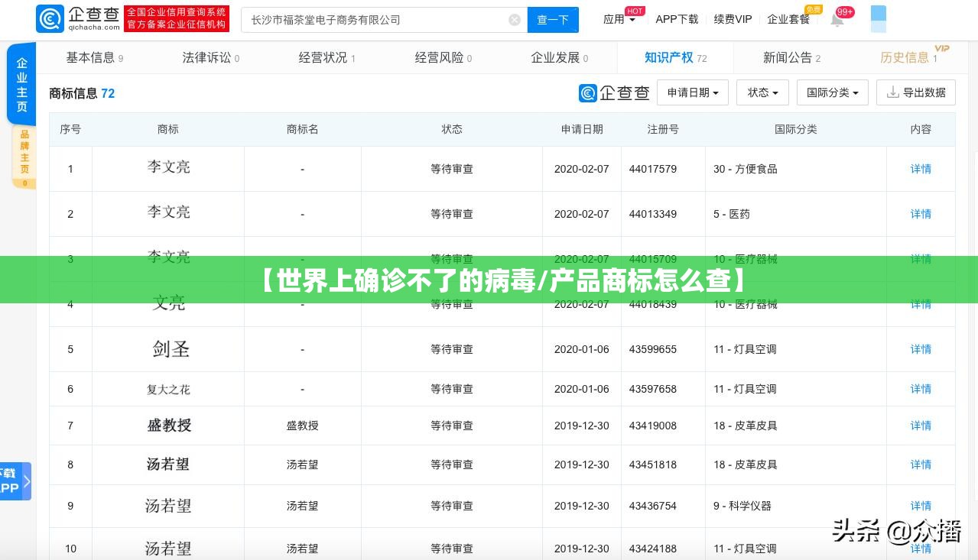Image resolution: width=978 pixels, height=560 pixels.
Task: Select the 知识产权 tab
Action: point(675,57)
